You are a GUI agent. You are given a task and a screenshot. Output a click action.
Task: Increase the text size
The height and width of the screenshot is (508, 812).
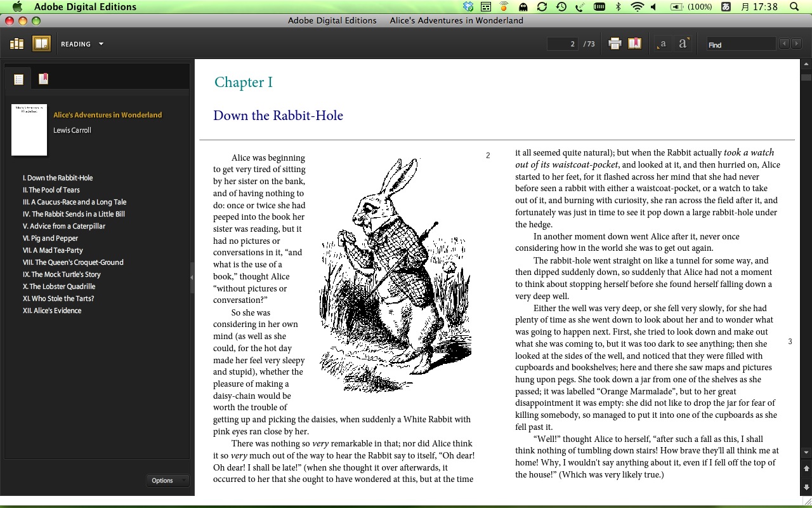(x=683, y=44)
